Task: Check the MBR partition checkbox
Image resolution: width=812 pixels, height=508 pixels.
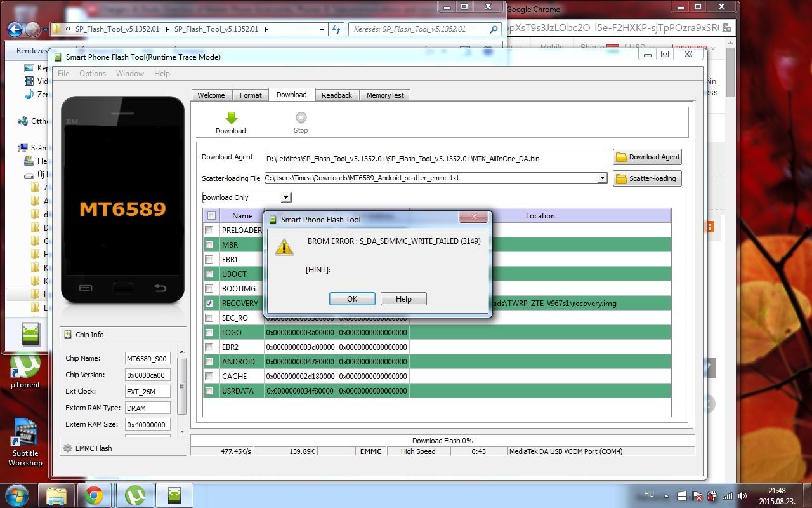Action: click(x=209, y=244)
